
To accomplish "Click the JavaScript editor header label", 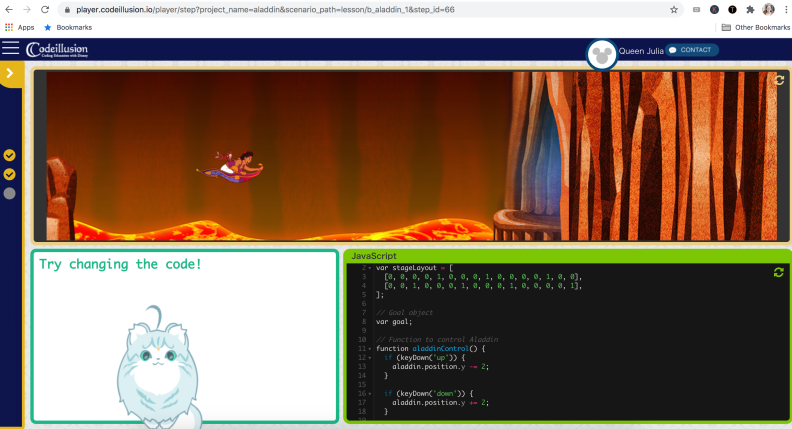I will click(374, 256).
